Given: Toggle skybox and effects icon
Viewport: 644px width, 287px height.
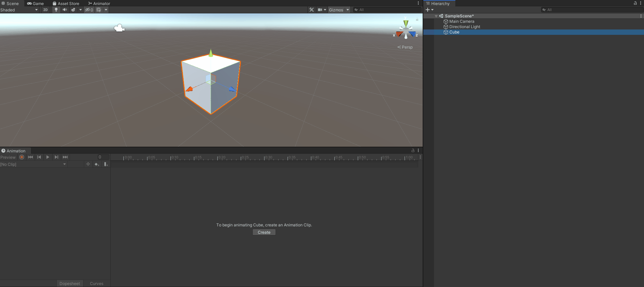Looking at the screenshot, I should 73,10.
